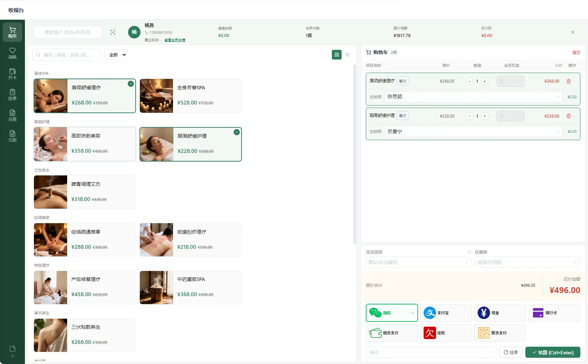Click the scan code icon beside customer search
588x364 pixels.
pos(113,32)
